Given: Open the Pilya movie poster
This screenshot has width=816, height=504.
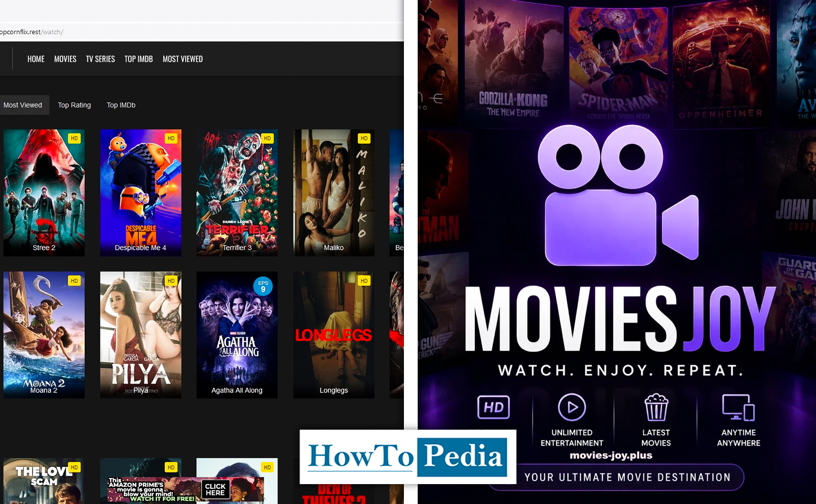Looking at the screenshot, I should (x=141, y=335).
